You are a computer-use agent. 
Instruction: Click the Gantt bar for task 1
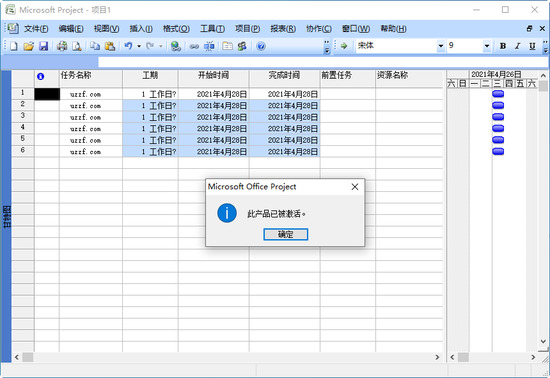click(498, 94)
